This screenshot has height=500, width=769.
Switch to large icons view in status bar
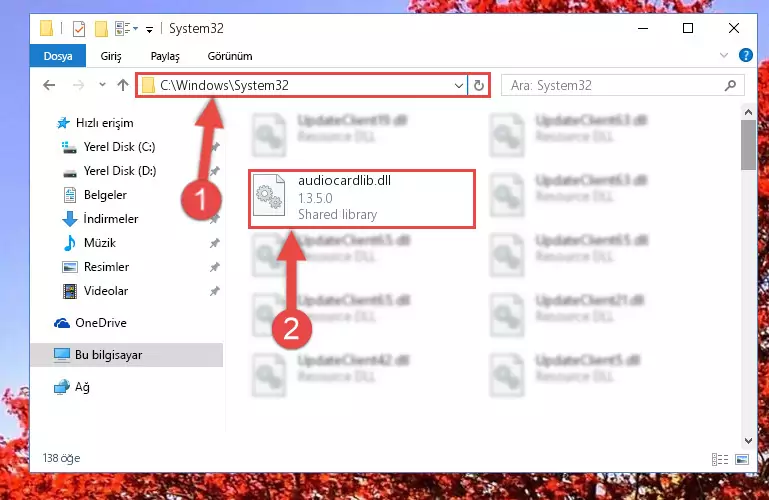pyautogui.click(x=742, y=459)
